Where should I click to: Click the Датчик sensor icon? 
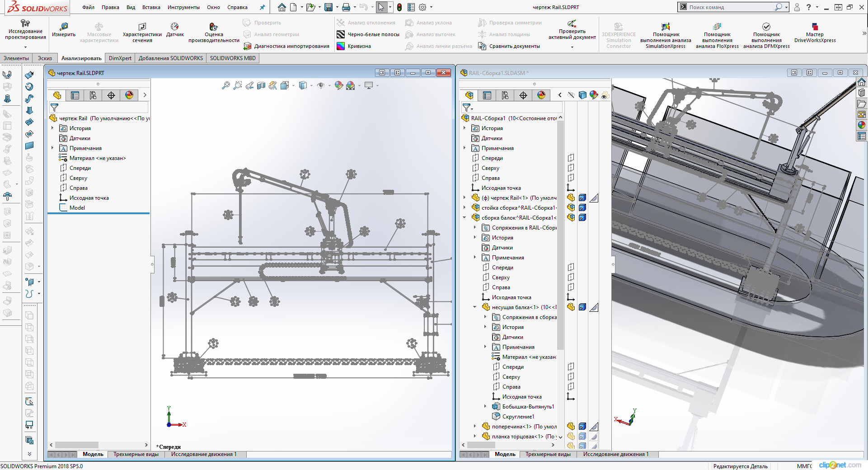pos(174,27)
